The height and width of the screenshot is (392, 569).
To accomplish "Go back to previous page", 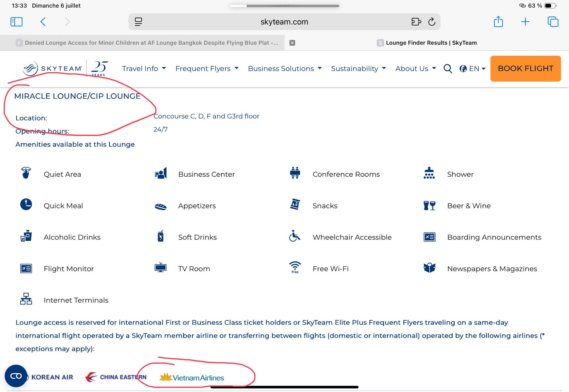I will (43, 22).
